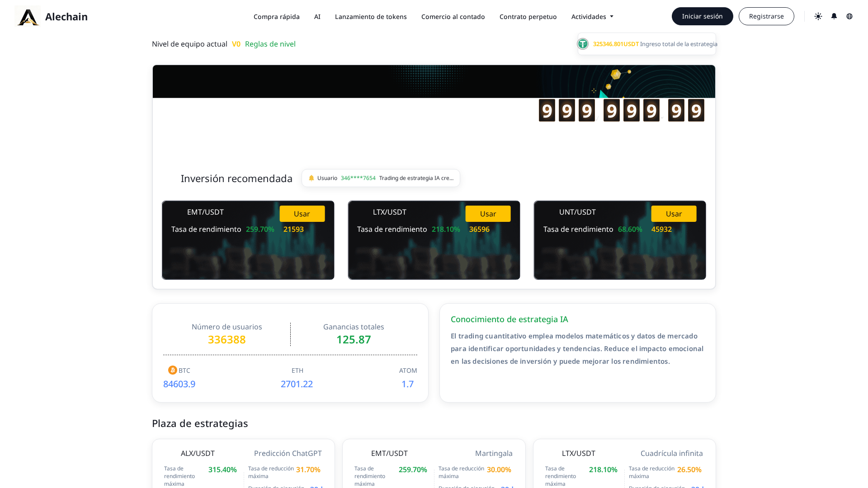Click ETH price 2701.22
The width and height of the screenshot is (868, 488).
[x=297, y=384]
